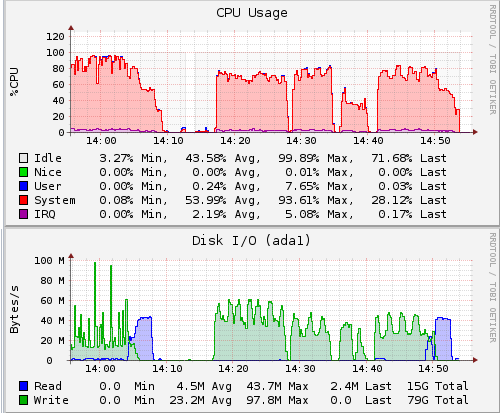Screen dimensions: 500x413
Task: Click the CPU Usage graph title
Action: pos(252,13)
